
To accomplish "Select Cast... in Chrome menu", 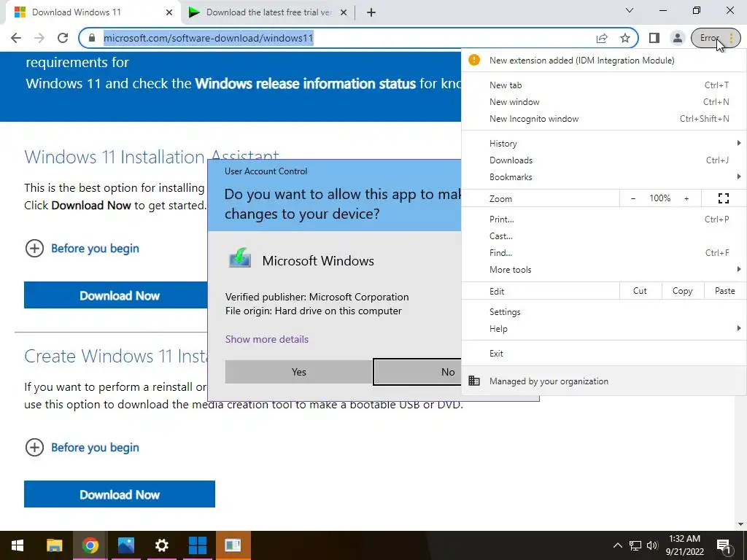I will coord(603,236).
